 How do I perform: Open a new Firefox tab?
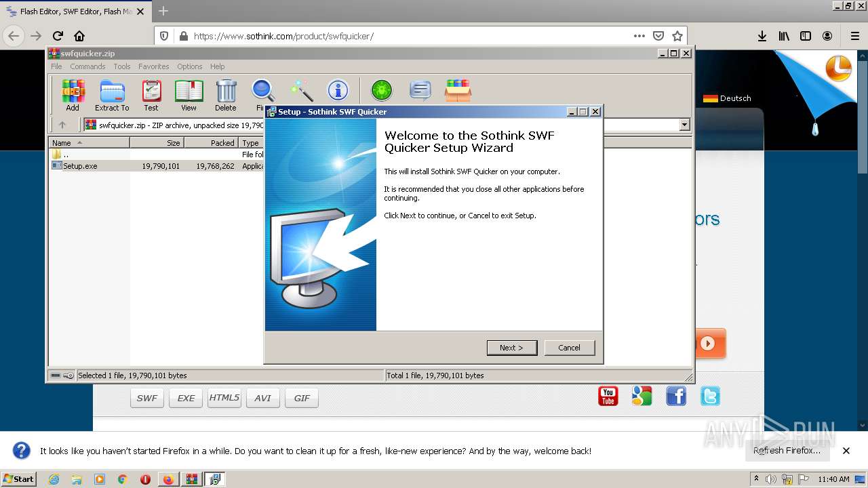coord(163,11)
